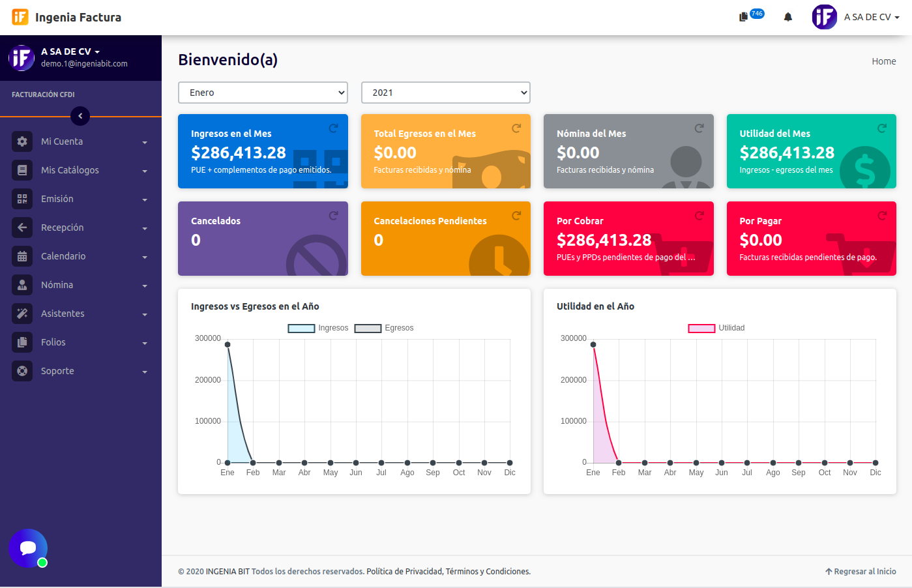Open the chat support bubble
The height and width of the screenshot is (588, 912).
[x=28, y=548]
